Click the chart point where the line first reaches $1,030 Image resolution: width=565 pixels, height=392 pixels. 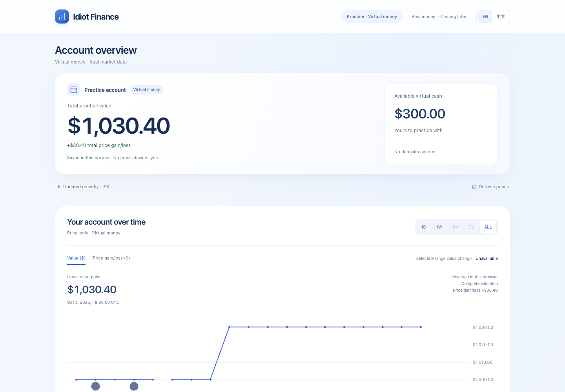pos(230,327)
